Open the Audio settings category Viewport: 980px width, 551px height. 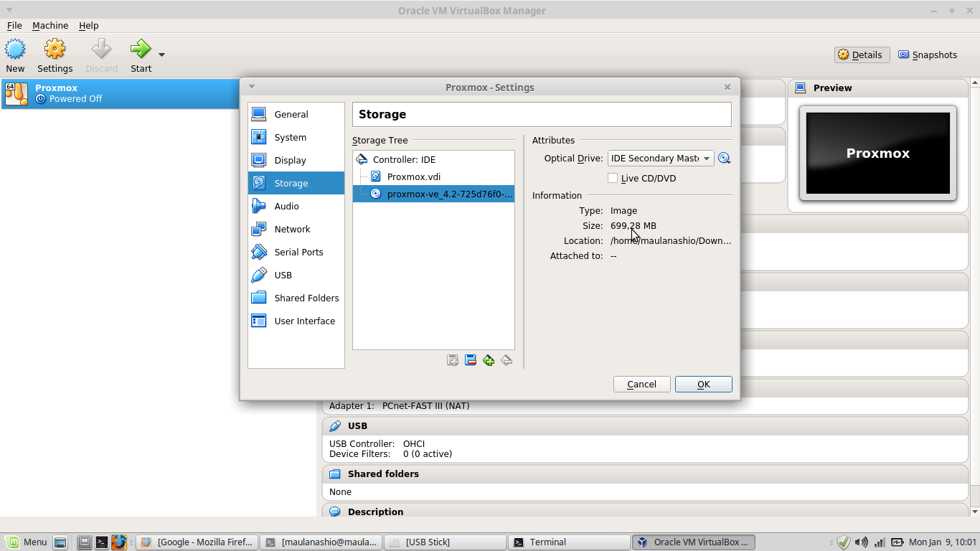pyautogui.click(x=296, y=206)
